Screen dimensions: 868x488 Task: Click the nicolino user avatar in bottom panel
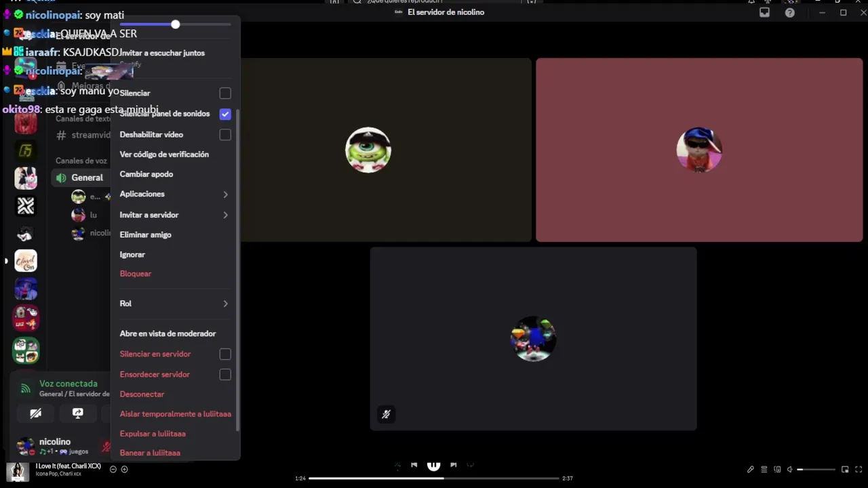click(x=25, y=446)
